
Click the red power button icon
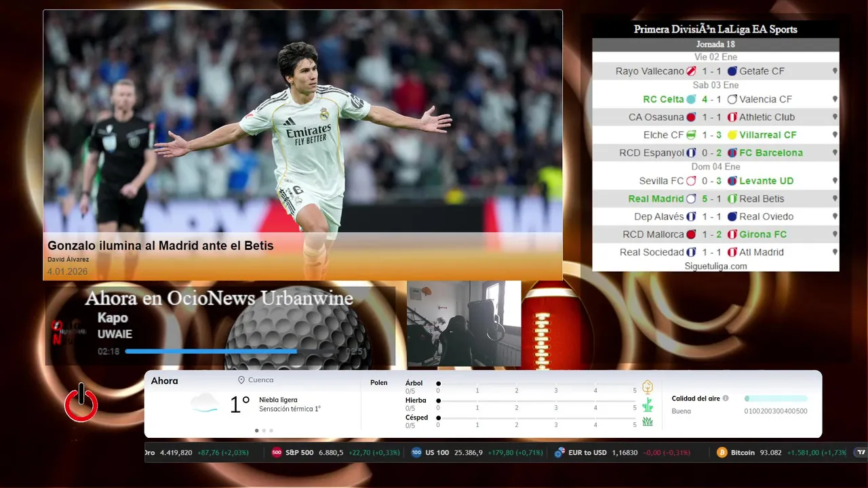tap(81, 403)
